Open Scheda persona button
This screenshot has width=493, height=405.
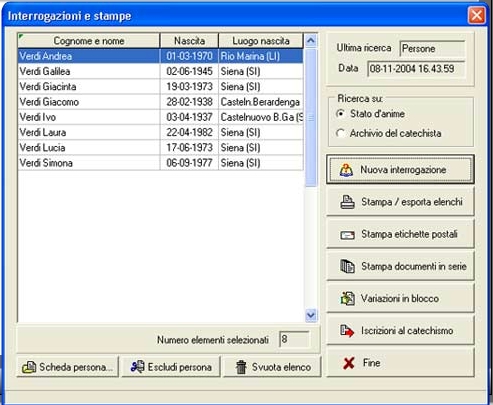pyautogui.click(x=68, y=367)
